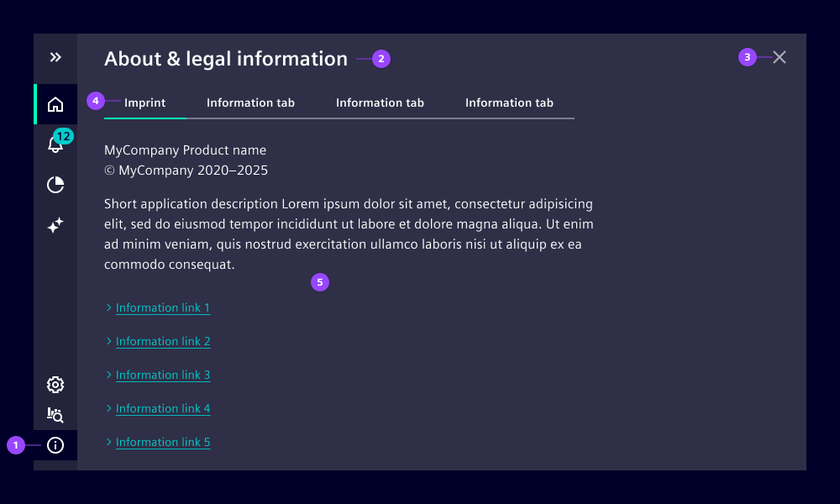
Task: Expand the chevron beside Information link 5
Action: [x=108, y=442]
